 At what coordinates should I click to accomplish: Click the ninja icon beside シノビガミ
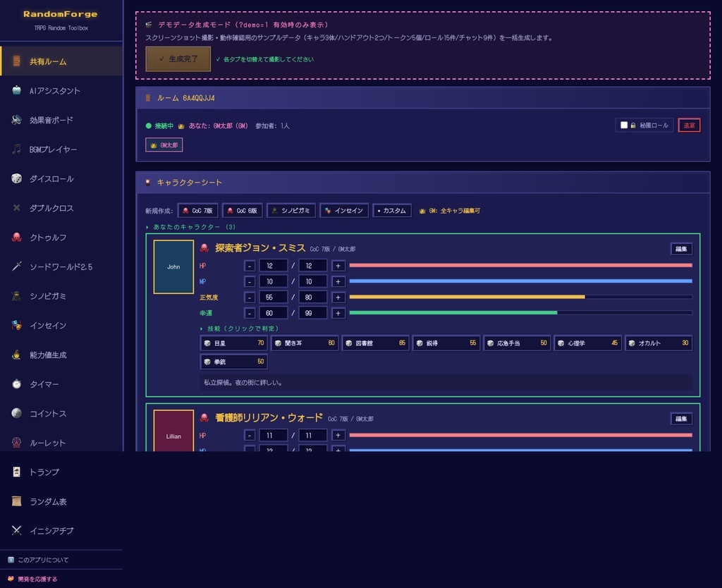click(x=17, y=296)
